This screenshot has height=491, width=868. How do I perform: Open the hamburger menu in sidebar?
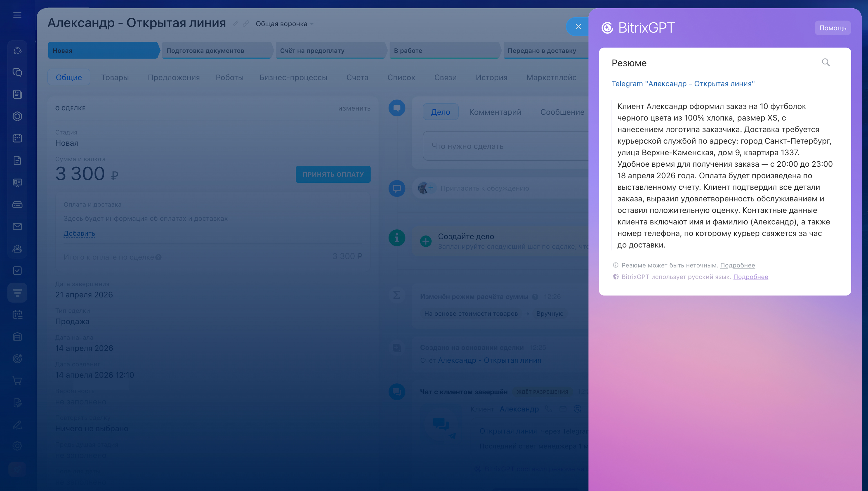pyautogui.click(x=17, y=15)
